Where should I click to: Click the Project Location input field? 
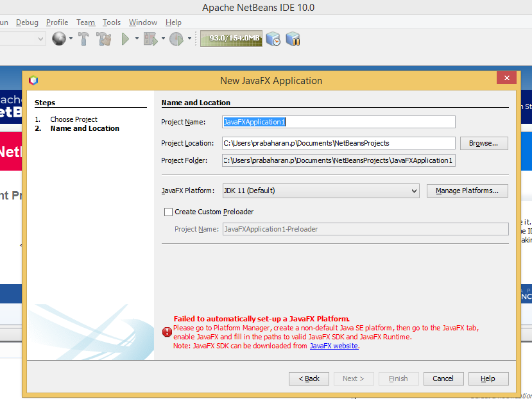pos(339,143)
